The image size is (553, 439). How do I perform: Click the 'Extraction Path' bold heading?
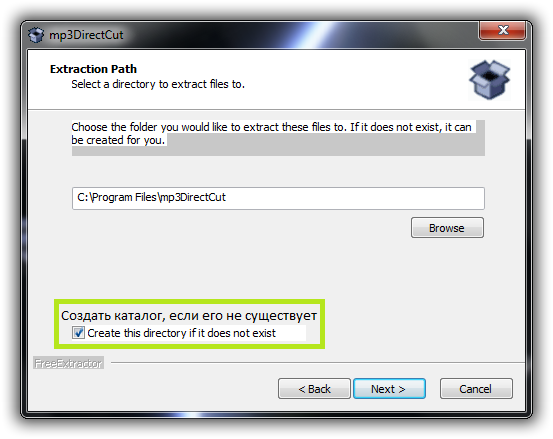[93, 69]
